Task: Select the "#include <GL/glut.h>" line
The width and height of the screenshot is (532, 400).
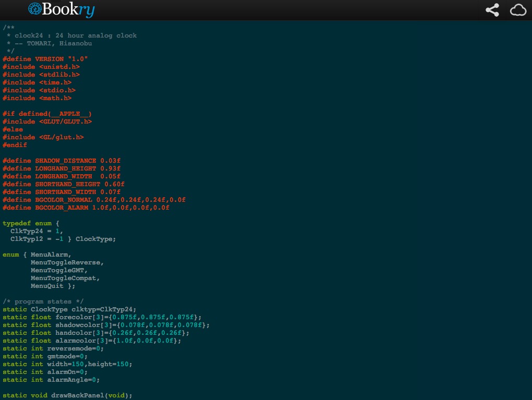Action: (43, 137)
